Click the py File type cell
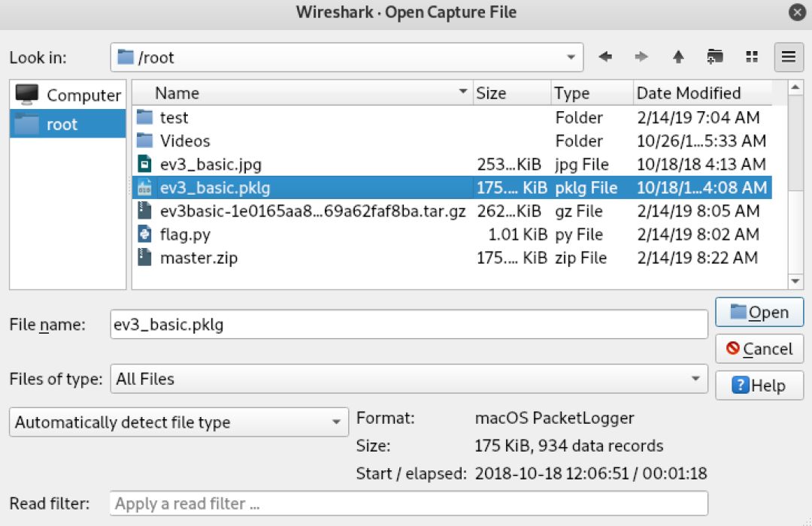The image size is (812, 526). [579, 234]
